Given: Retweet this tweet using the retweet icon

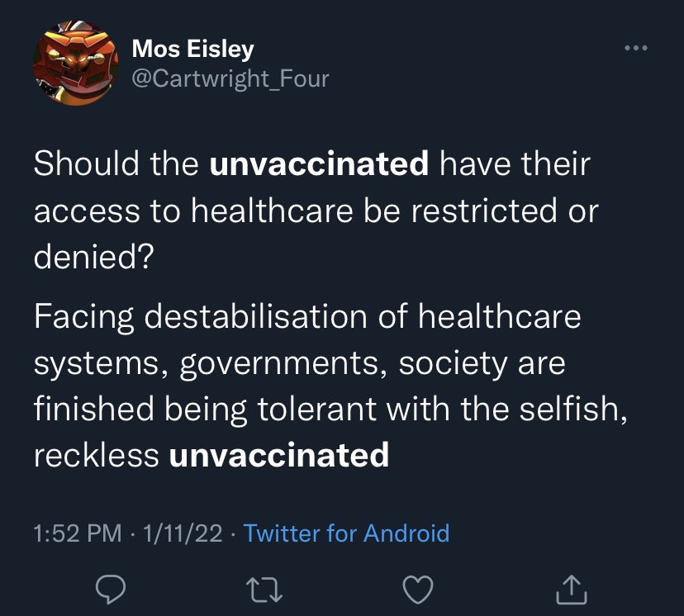Looking at the screenshot, I should [x=264, y=588].
